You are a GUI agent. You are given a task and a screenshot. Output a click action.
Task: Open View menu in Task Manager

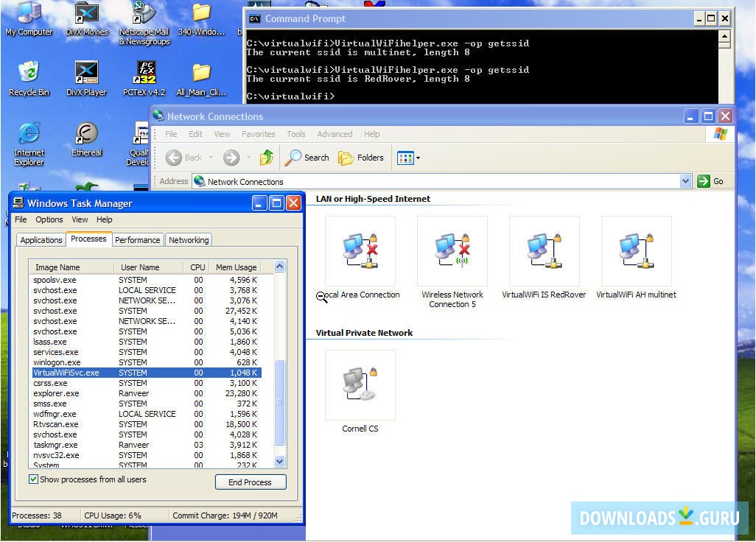[80, 219]
